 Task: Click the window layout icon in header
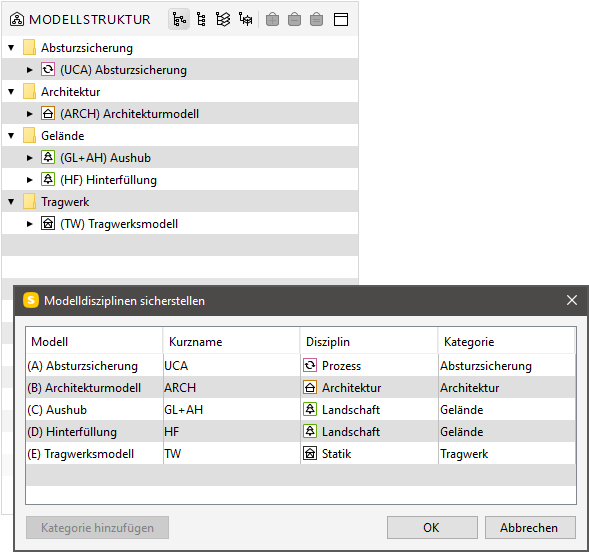(341, 20)
